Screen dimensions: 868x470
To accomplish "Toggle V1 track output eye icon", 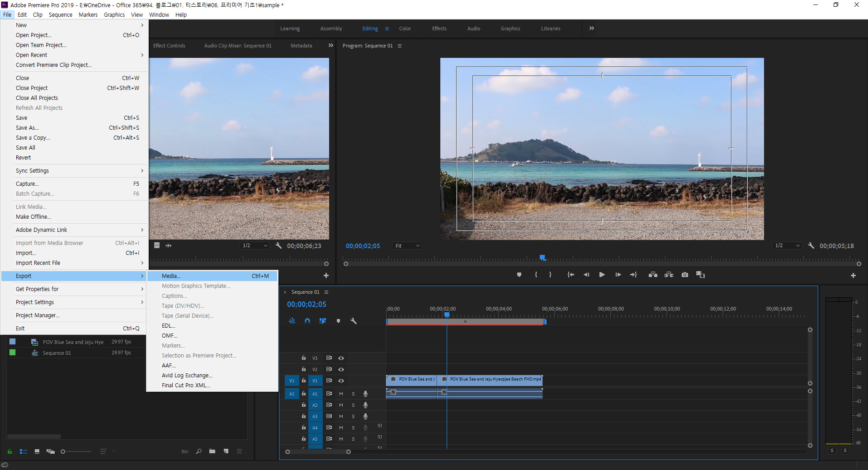I will pyautogui.click(x=341, y=381).
